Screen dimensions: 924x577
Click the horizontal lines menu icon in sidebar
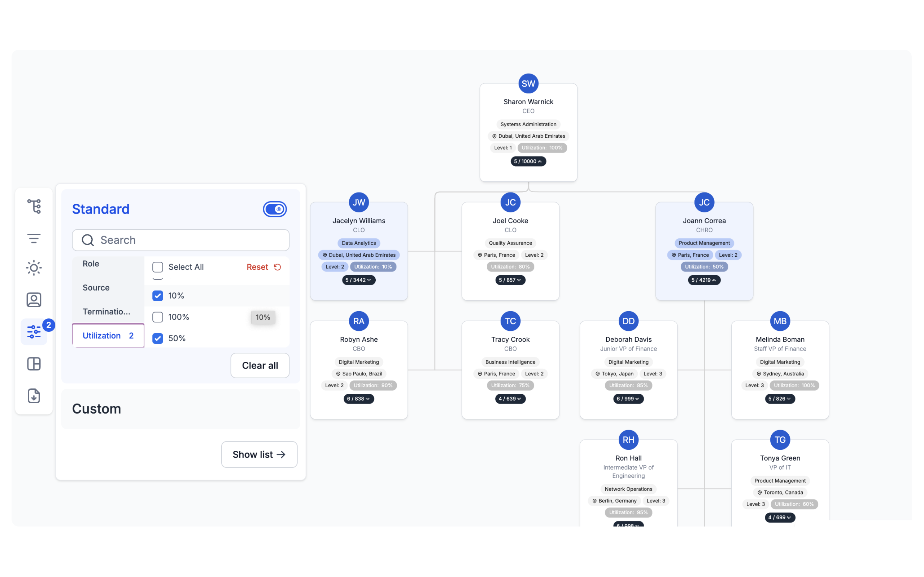pyautogui.click(x=35, y=238)
